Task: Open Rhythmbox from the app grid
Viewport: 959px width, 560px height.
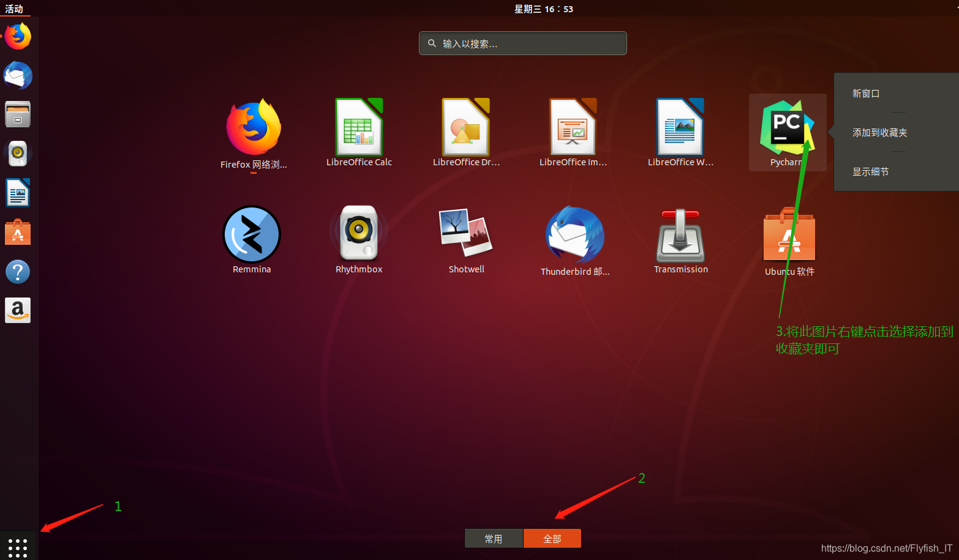Action: pos(359,233)
